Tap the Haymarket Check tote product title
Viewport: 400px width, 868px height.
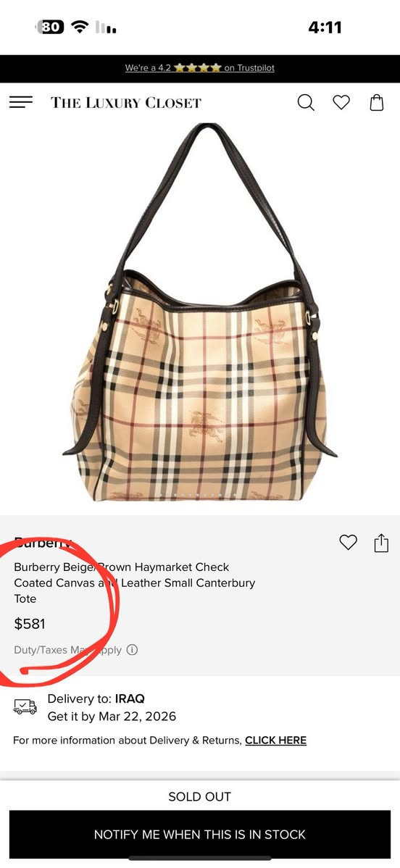tap(135, 583)
